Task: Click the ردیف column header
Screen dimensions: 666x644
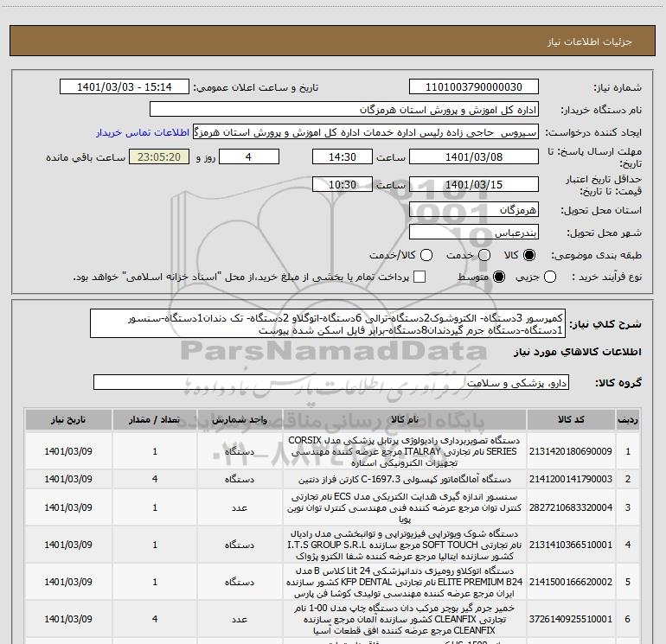Action: tap(628, 420)
